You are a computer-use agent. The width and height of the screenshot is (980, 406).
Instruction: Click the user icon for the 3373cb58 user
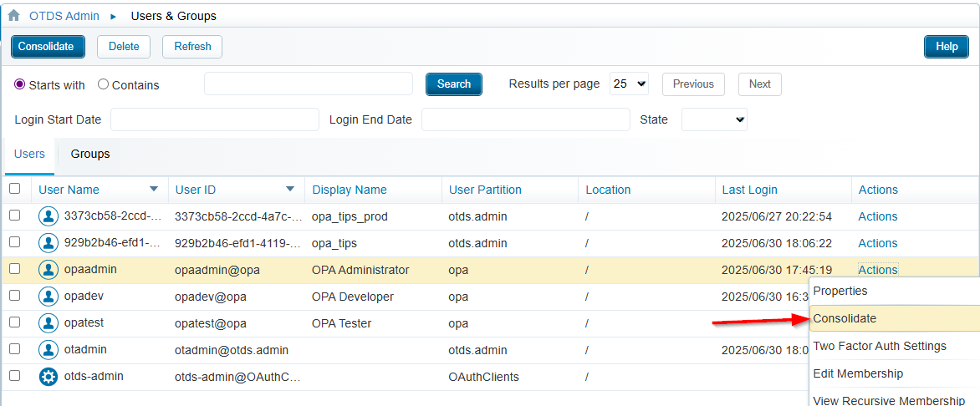(x=48, y=216)
